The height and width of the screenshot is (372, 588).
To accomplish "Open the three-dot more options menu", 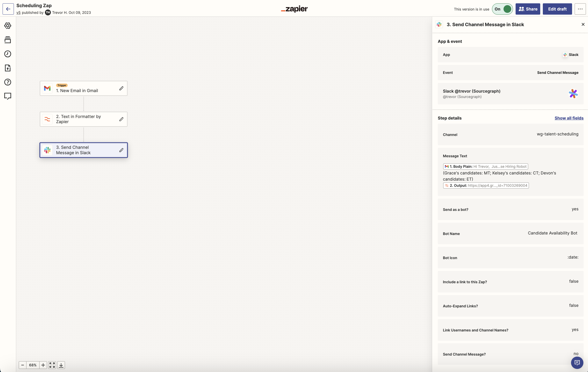I will 580,9.
